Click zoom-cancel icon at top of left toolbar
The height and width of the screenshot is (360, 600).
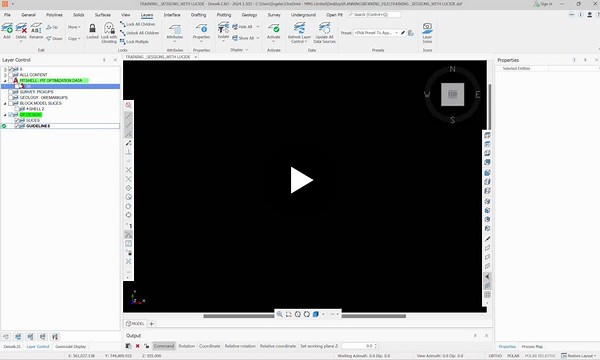tap(129, 105)
